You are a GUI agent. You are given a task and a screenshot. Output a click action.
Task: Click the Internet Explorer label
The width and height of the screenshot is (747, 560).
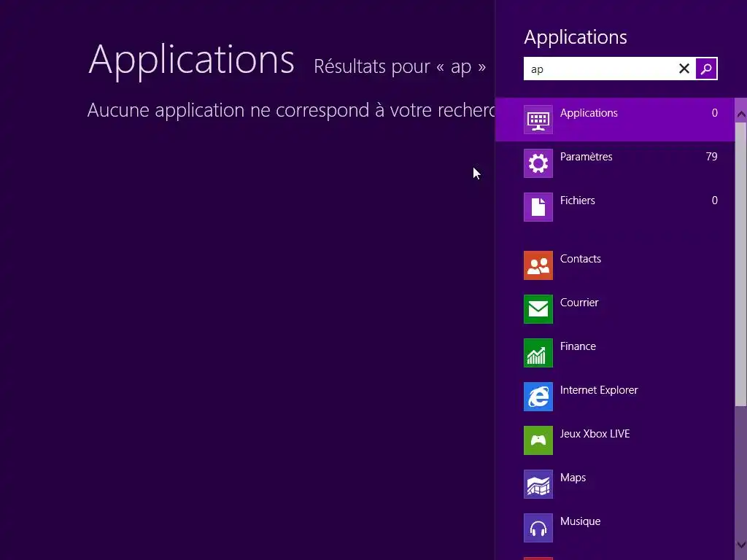[599, 390]
